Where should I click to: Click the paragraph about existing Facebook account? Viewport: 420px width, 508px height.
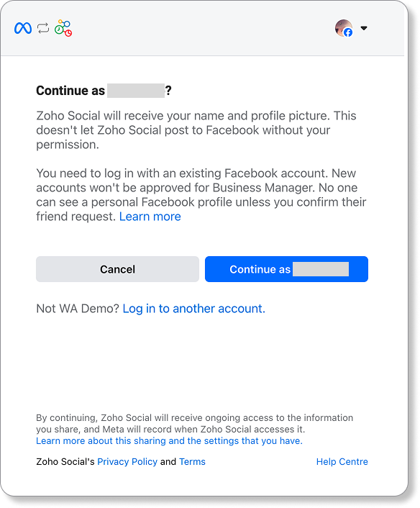[201, 195]
